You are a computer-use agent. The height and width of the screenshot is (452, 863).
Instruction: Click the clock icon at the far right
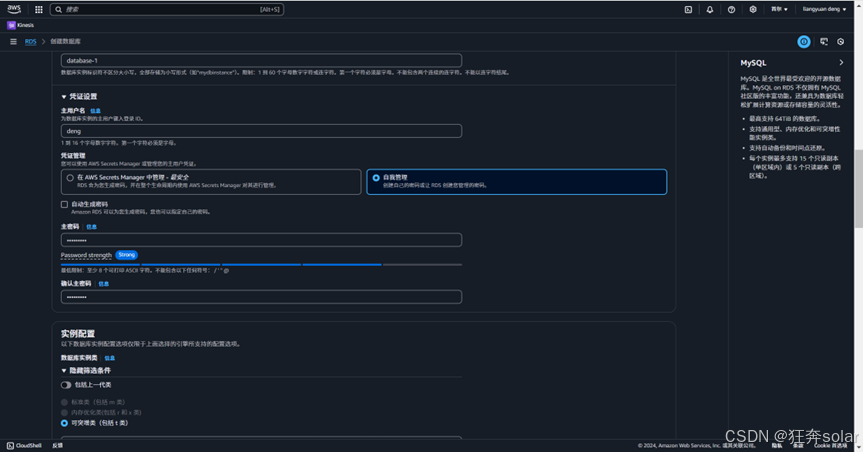tap(840, 42)
